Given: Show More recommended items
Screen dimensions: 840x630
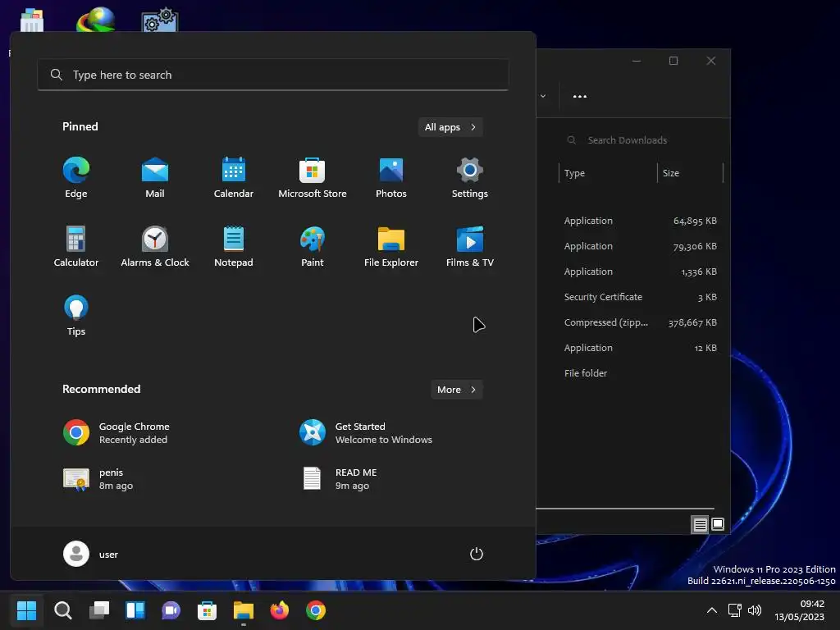Looking at the screenshot, I should coord(456,390).
